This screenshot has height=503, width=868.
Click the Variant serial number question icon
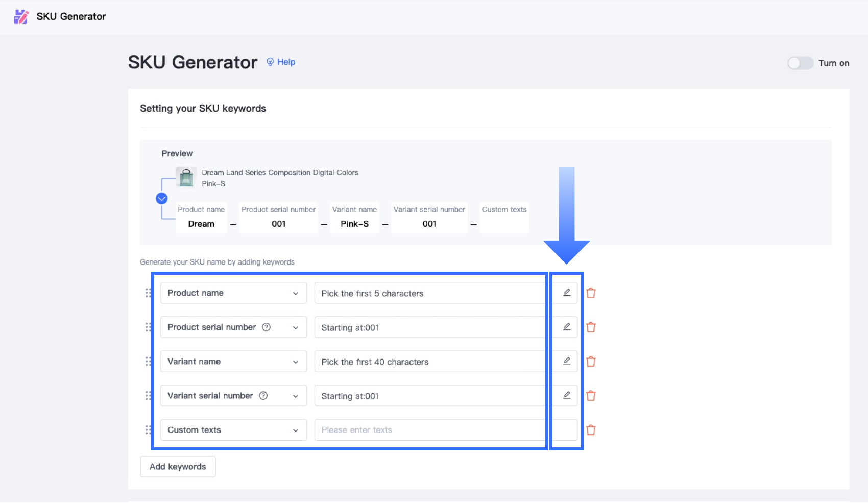[x=263, y=396]
